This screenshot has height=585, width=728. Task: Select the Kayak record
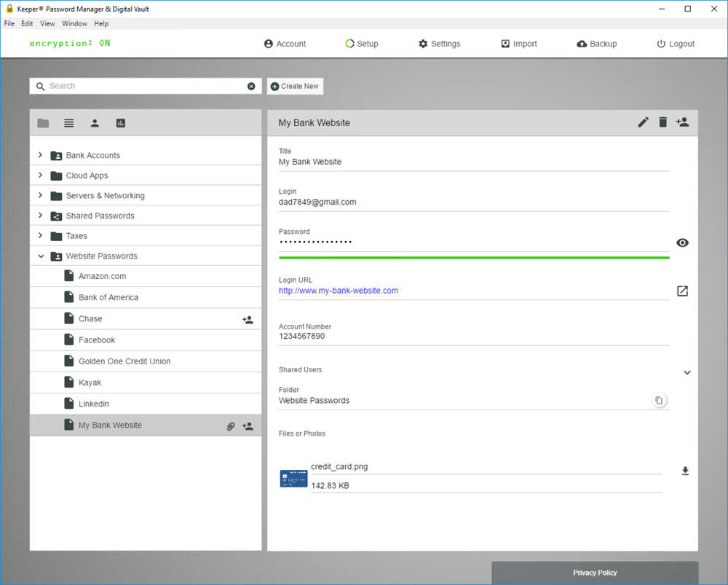tap(146, 383)
